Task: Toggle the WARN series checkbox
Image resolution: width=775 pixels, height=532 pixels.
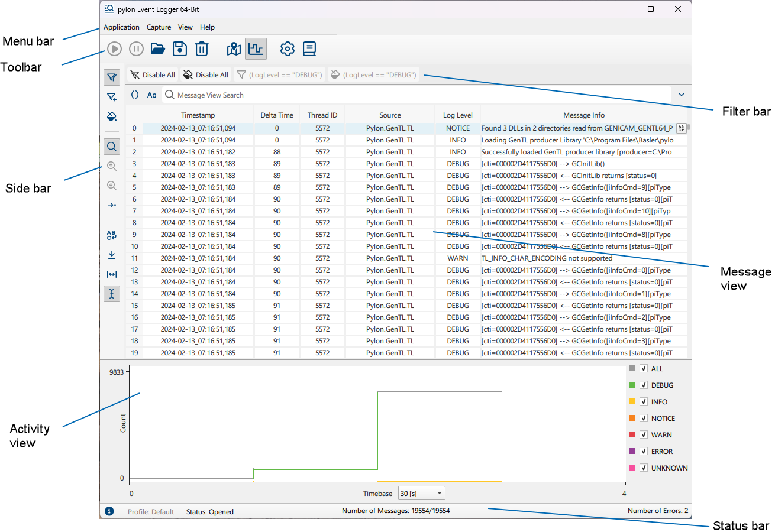Action: click(x=644, y=435)
